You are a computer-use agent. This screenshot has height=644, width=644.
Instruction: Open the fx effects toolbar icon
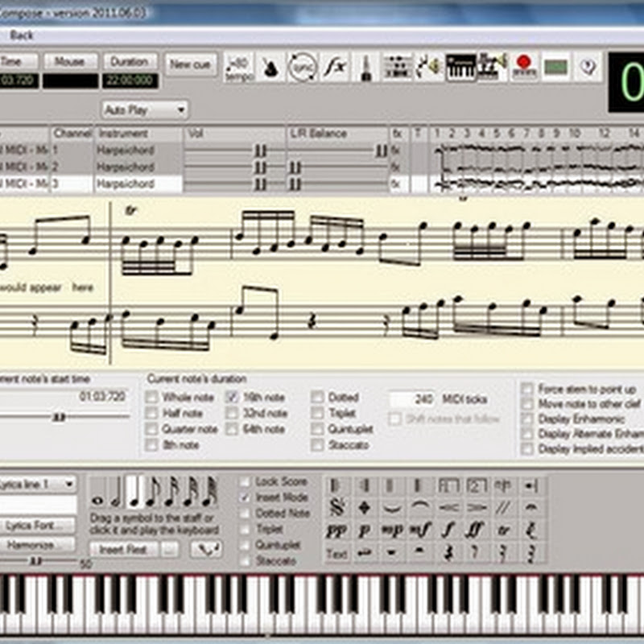[334, 68]
